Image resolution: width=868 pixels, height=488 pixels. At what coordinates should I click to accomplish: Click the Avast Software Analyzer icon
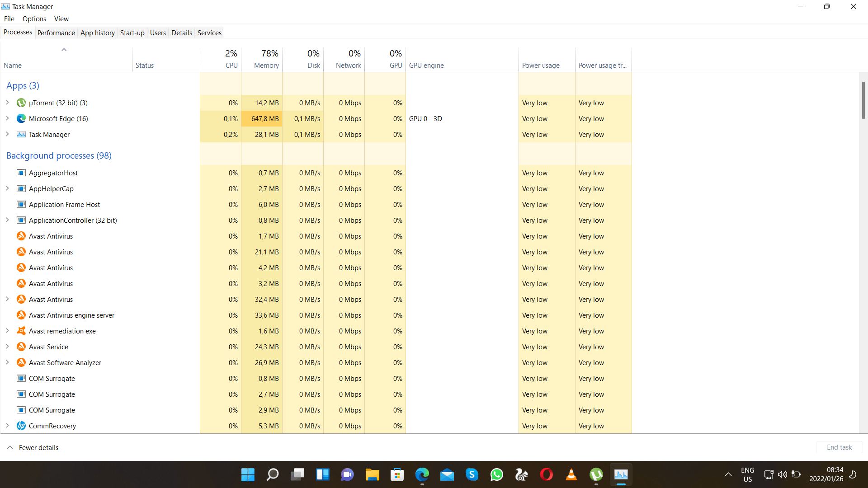click(x=21, y=363)
